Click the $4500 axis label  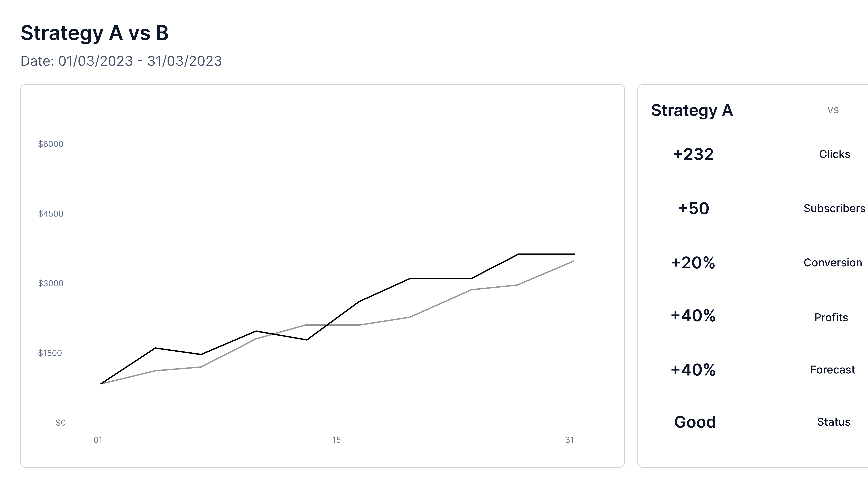tap(51, 214)
